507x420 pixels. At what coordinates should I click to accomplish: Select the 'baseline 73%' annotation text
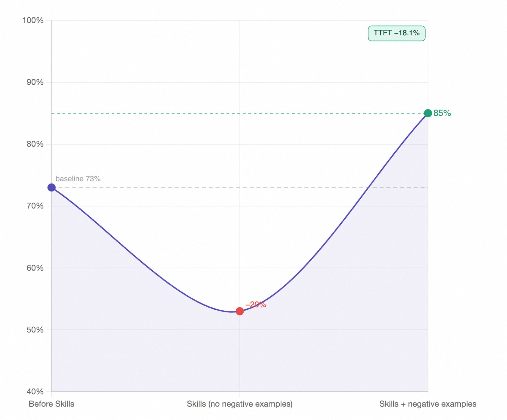point(78,179)
